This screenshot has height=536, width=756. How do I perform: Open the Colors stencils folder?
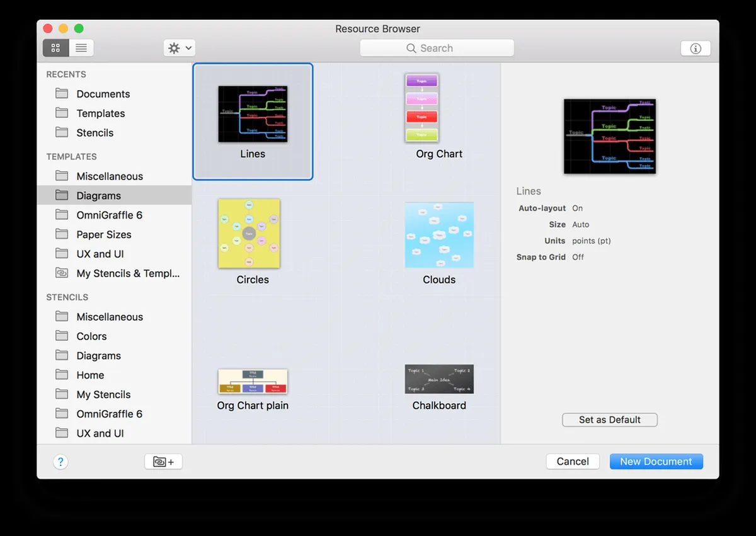point(91,336)
